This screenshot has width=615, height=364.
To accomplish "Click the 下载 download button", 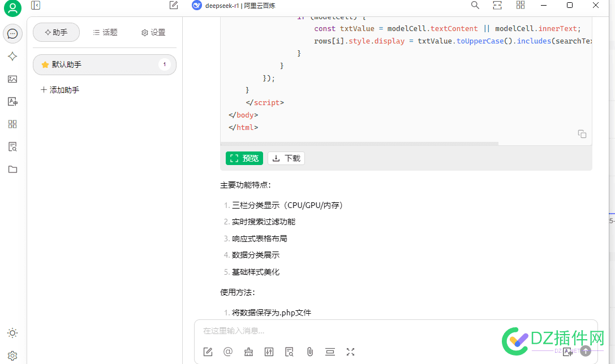I will [x=286, y=158].
